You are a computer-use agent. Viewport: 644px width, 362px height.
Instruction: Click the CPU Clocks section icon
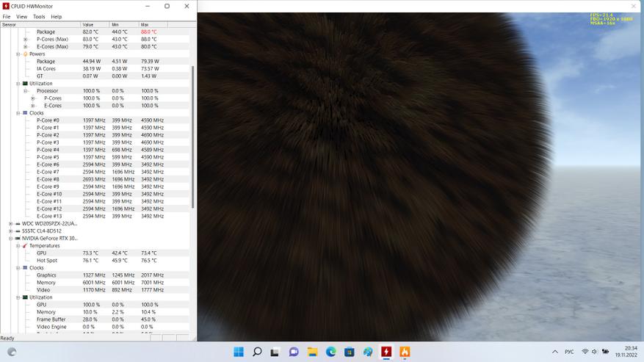(25, 113)
